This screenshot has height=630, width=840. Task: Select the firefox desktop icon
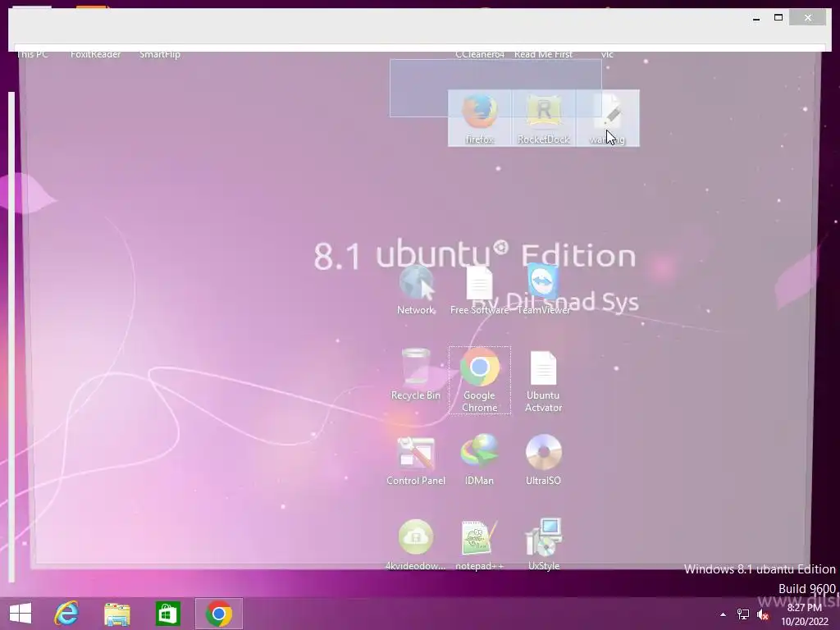point(479,118)
